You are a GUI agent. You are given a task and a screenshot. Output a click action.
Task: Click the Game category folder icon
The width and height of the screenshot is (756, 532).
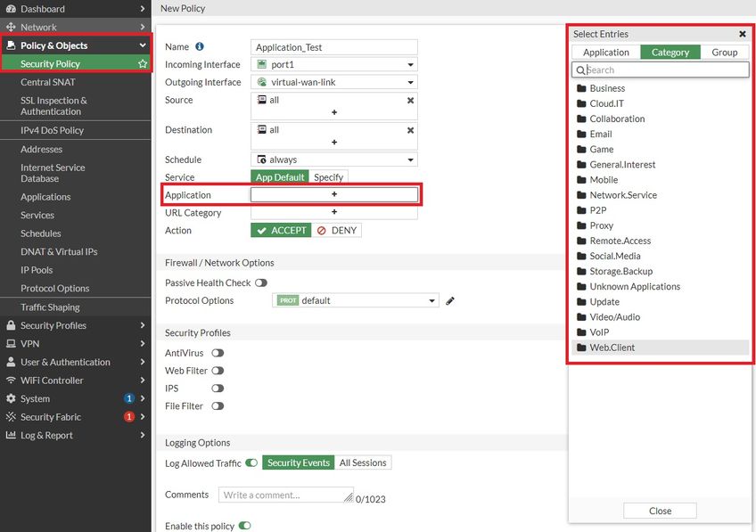(581, 150)
